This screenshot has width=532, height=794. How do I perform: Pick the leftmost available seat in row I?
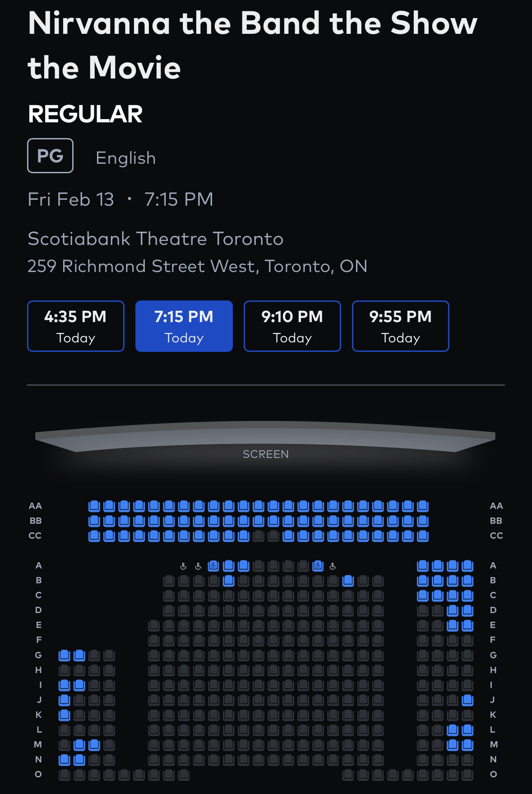pyautogui.click(x=64, y=685)
